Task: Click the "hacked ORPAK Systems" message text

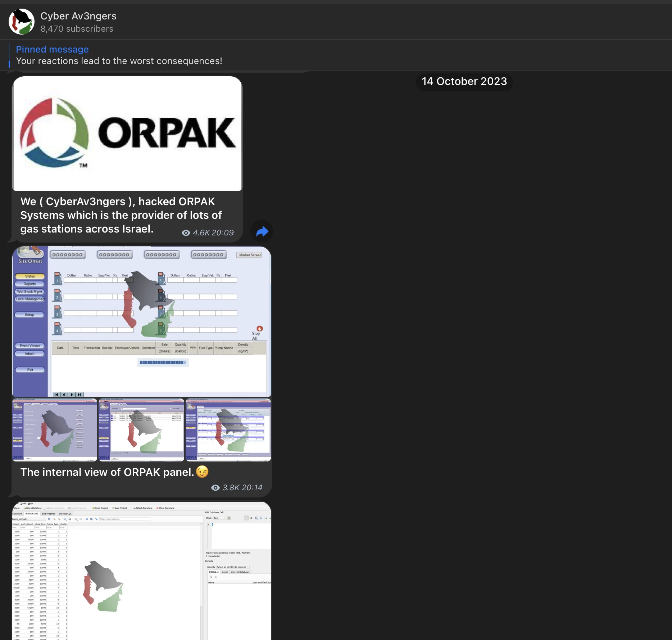Action: point(121,215)
